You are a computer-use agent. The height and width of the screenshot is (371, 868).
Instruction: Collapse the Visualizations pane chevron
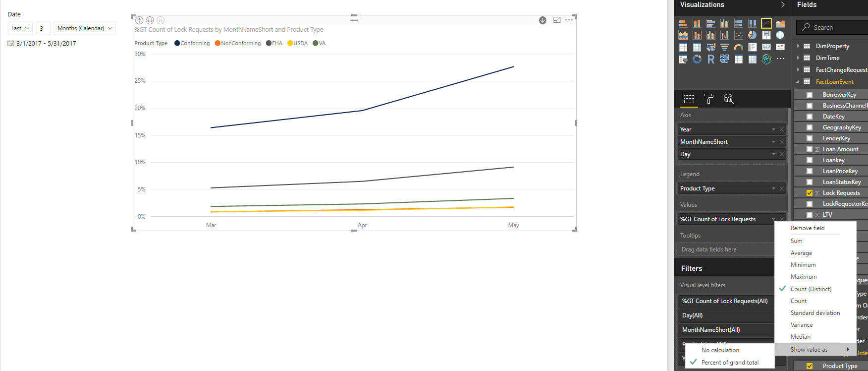click(783, 4)
